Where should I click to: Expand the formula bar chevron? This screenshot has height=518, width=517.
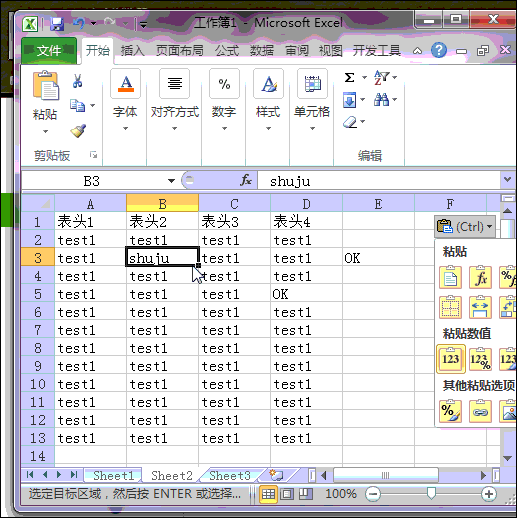coord(507,179)
